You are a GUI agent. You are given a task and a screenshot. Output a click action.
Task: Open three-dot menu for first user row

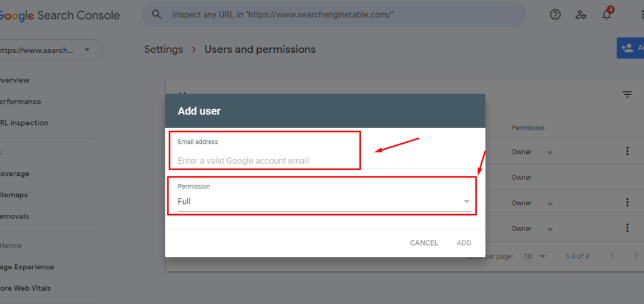coord(627,151)
